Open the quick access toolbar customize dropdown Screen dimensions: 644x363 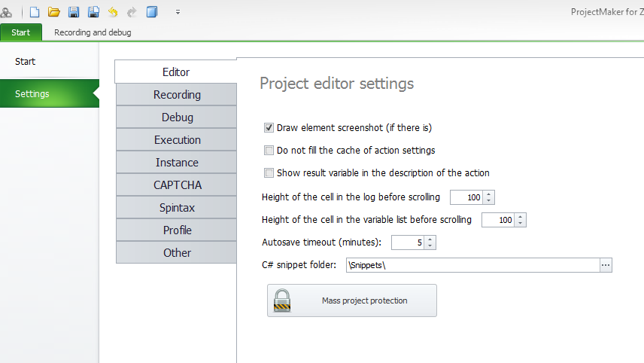178,12
